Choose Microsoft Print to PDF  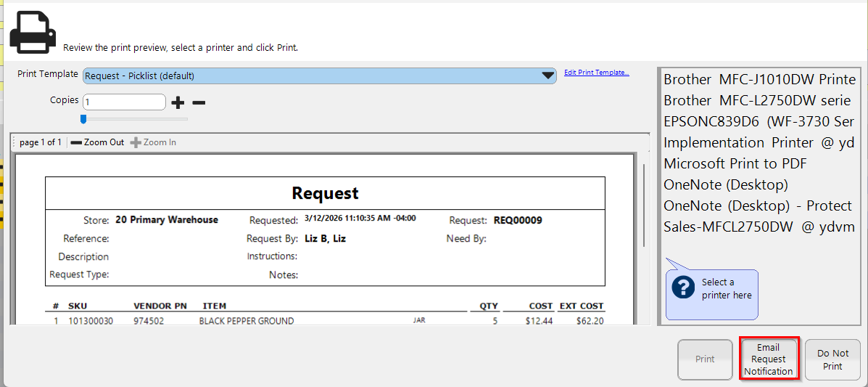[x=735, y=163]
